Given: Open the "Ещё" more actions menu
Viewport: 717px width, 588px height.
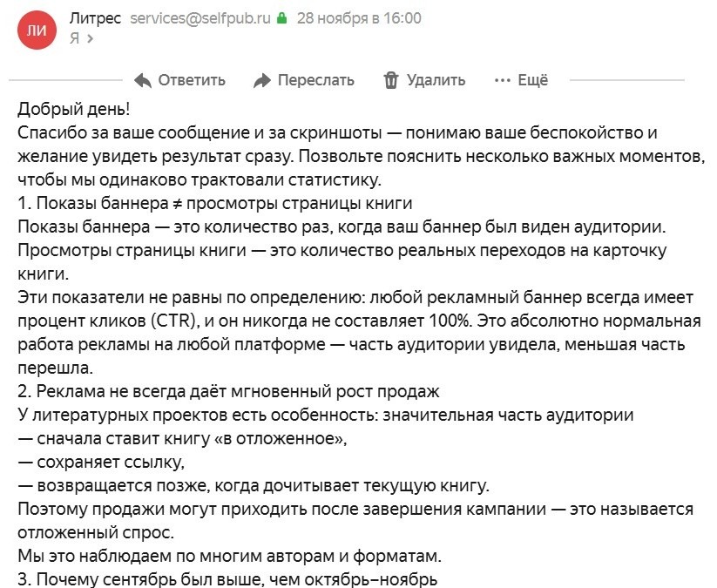Looking at the screenshot, I should click(532, 80).
